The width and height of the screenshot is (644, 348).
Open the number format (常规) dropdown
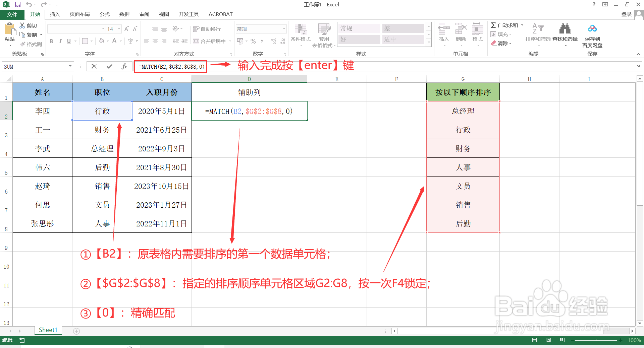tap(284, 29)
